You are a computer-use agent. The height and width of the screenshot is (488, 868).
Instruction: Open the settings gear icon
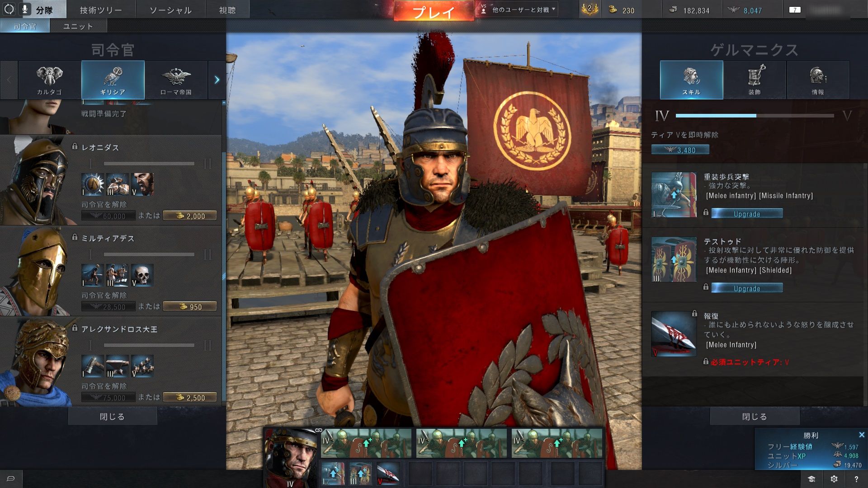[x=834, y=479]
